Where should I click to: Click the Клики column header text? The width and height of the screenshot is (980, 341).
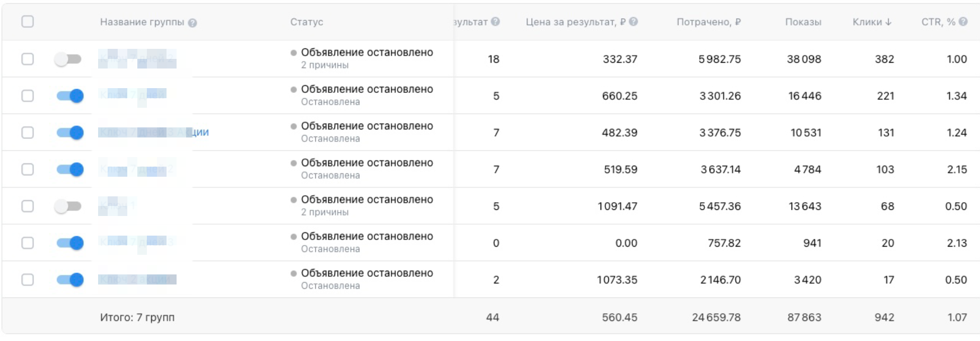pos(867,22)
